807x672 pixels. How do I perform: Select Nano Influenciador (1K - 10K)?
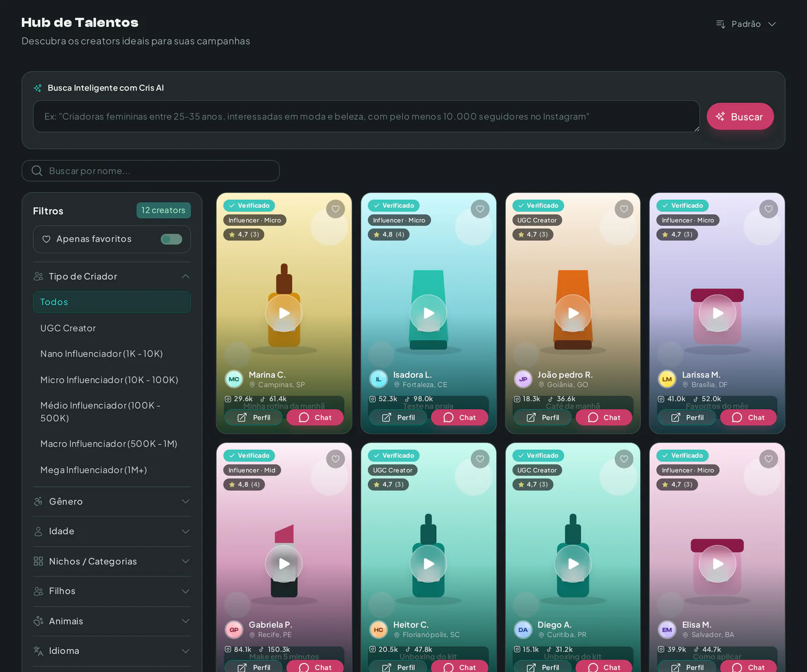tap(112, 354)
